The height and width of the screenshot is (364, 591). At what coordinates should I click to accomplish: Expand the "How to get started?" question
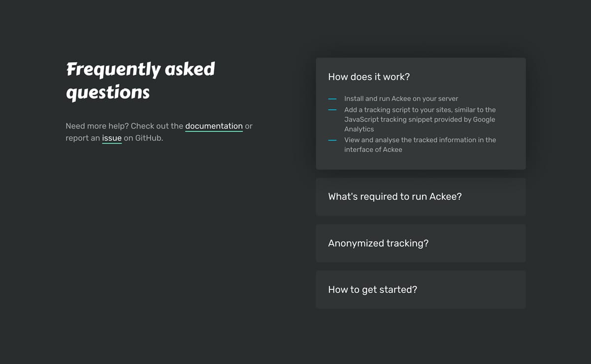(x=421, y=289)
